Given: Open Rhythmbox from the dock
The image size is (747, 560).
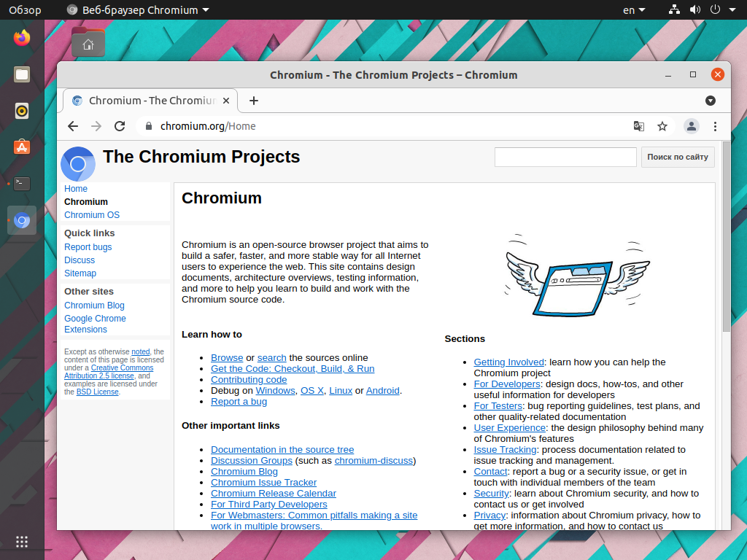Looking at the screenshot, I should point(22,111).
